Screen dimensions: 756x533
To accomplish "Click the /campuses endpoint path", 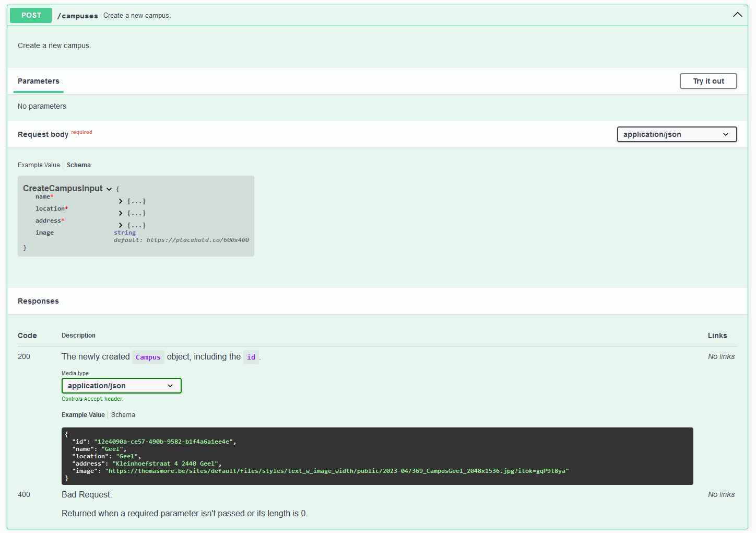I will (77, 16).
